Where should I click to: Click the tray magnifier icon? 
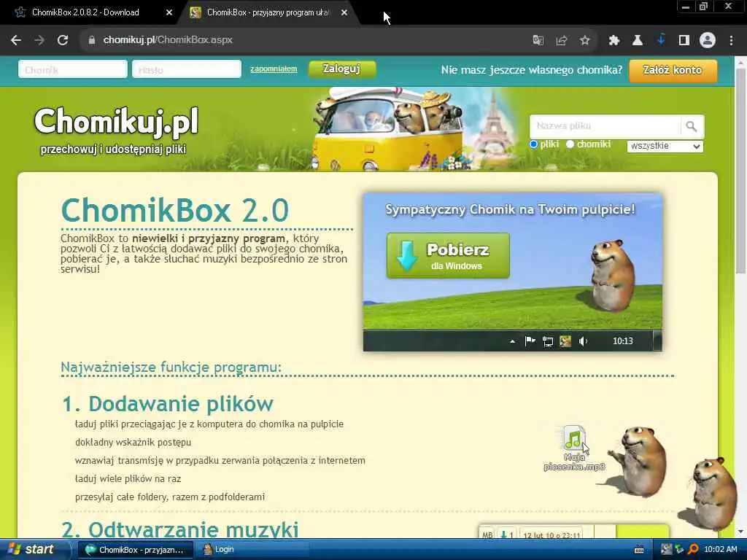click(693, 550)
